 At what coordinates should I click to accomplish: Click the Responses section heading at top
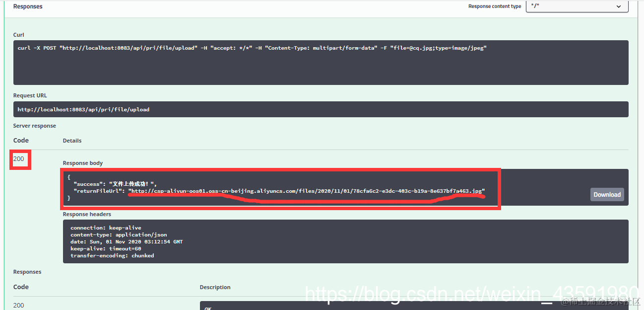(28, 6)
